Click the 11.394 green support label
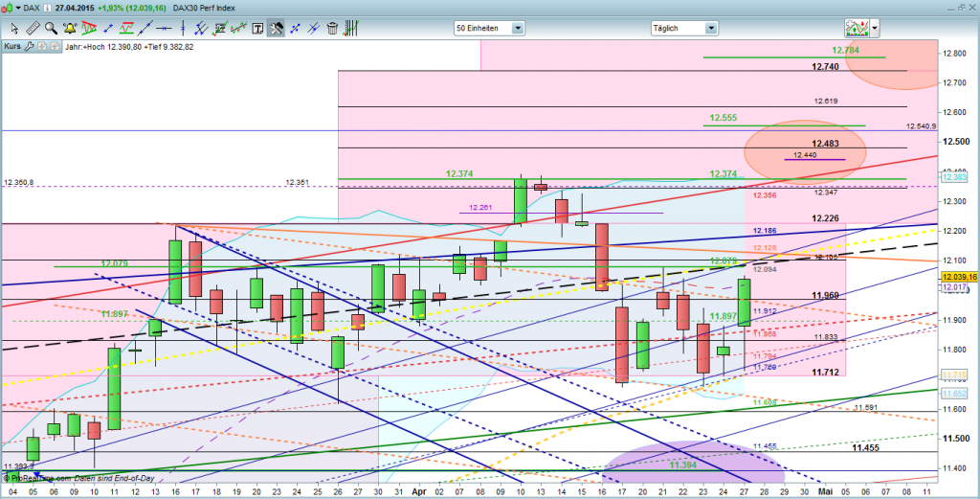 click(x=683, y=465)
